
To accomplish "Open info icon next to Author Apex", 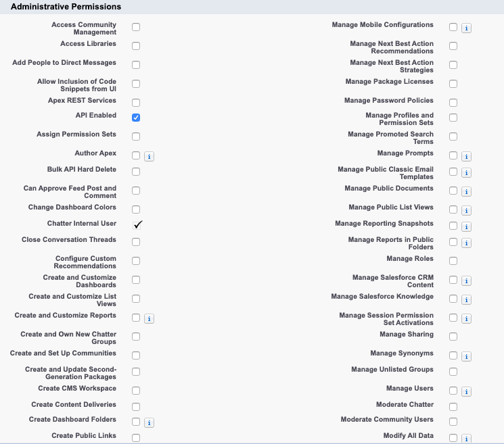I will pyautogui.click(x=149, y=157).
